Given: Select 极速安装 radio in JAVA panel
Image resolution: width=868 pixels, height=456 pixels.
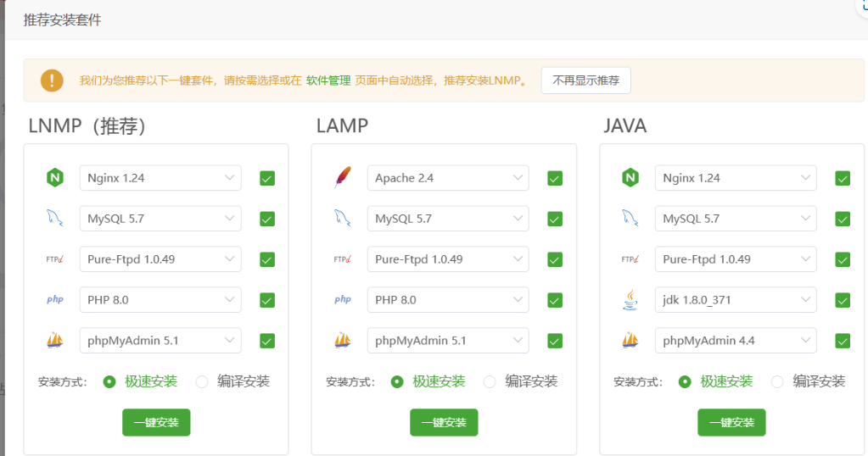Looking at the screenshot, I should 685,381.
